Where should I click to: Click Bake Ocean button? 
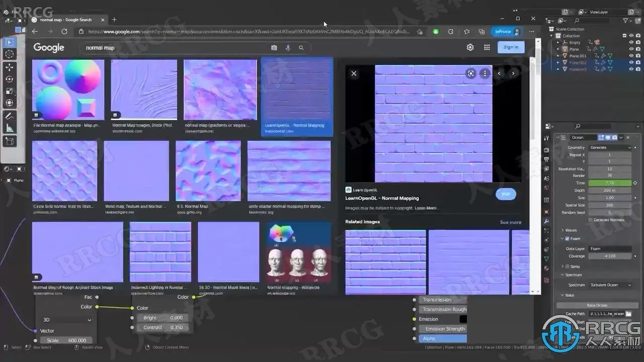597,305
